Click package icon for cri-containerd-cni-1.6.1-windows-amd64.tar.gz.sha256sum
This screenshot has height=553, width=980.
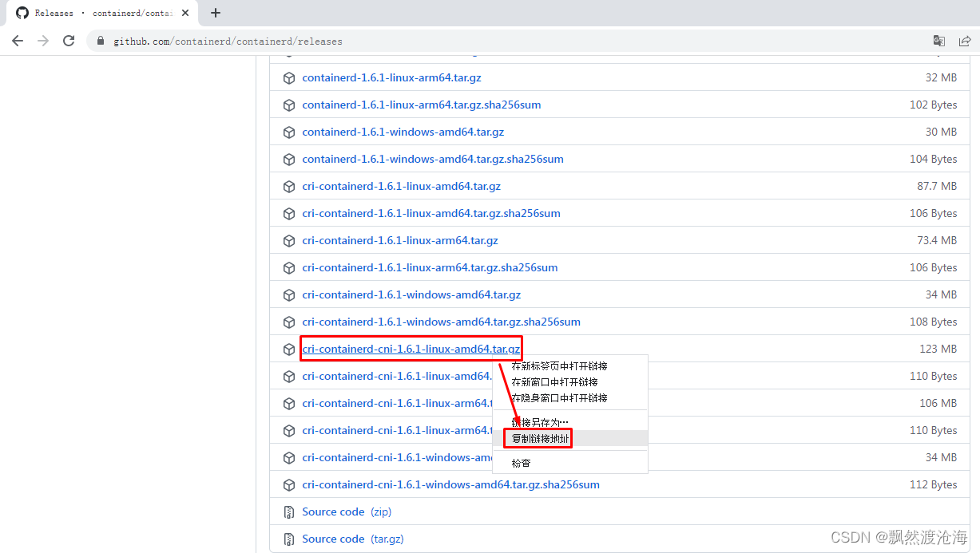(x=289, y=485)
